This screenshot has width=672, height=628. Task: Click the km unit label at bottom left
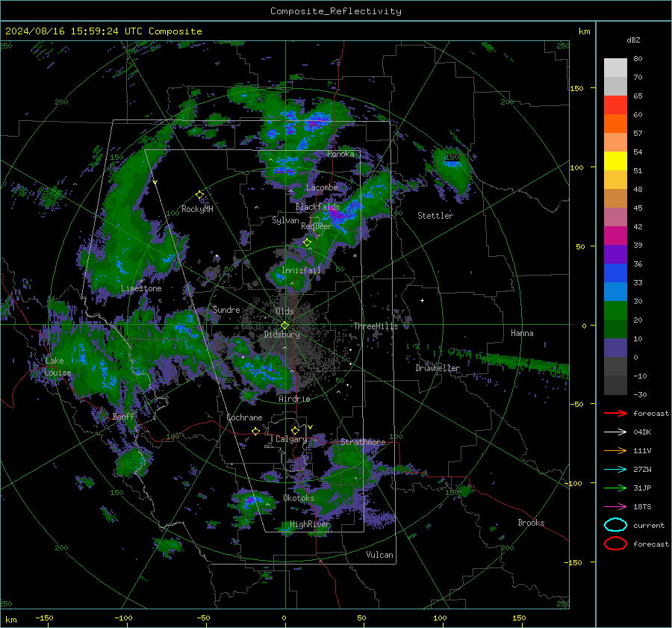click(10, 620)
